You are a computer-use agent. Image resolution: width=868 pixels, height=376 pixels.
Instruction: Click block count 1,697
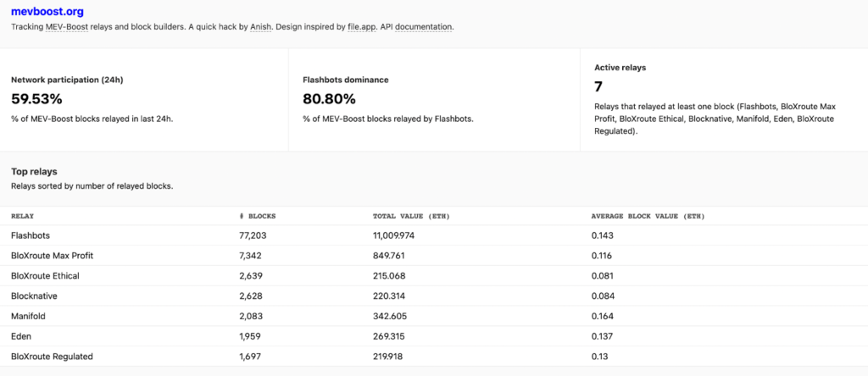pyautogui.click(x=250, y=357)
